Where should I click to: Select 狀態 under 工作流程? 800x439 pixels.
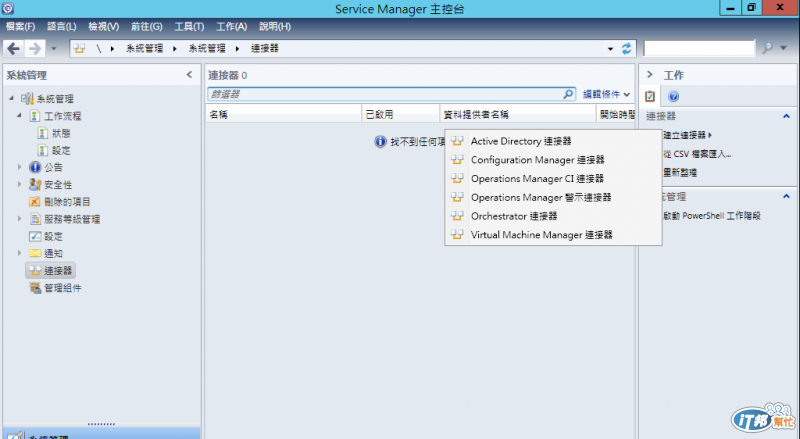[x=61, y=133]
